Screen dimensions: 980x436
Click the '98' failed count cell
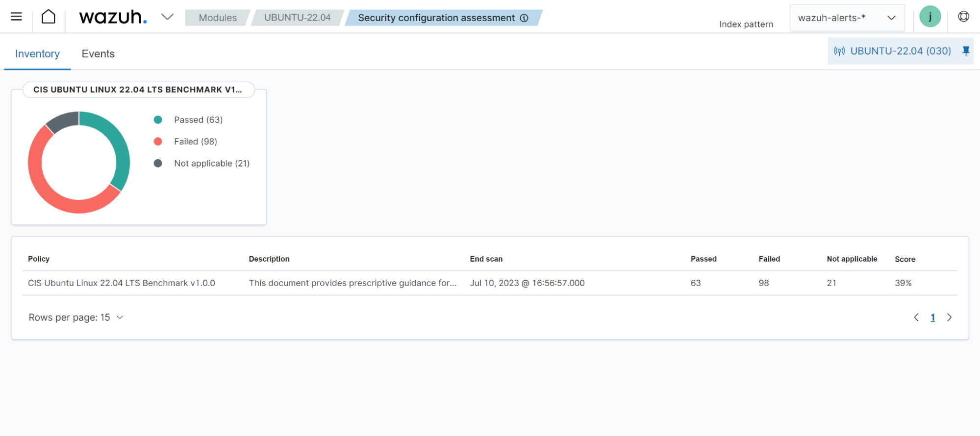(x=764, y=283)
